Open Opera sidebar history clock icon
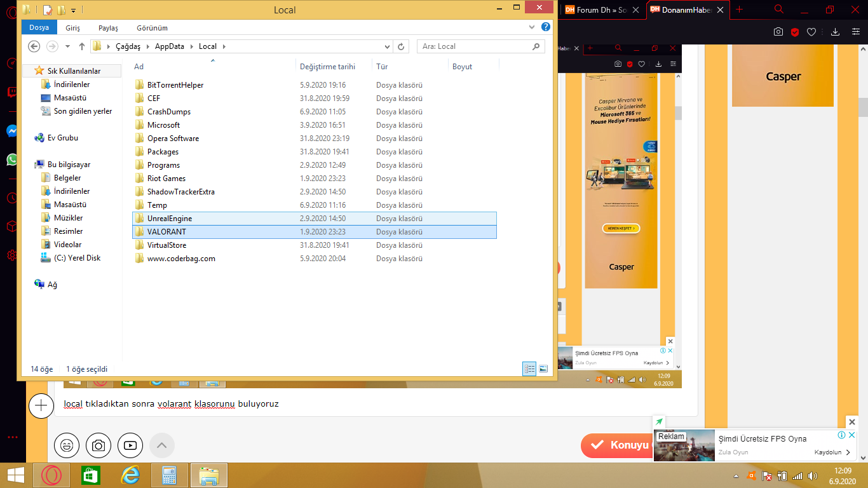Screen dimensions: 868x488 pos(12,198)
